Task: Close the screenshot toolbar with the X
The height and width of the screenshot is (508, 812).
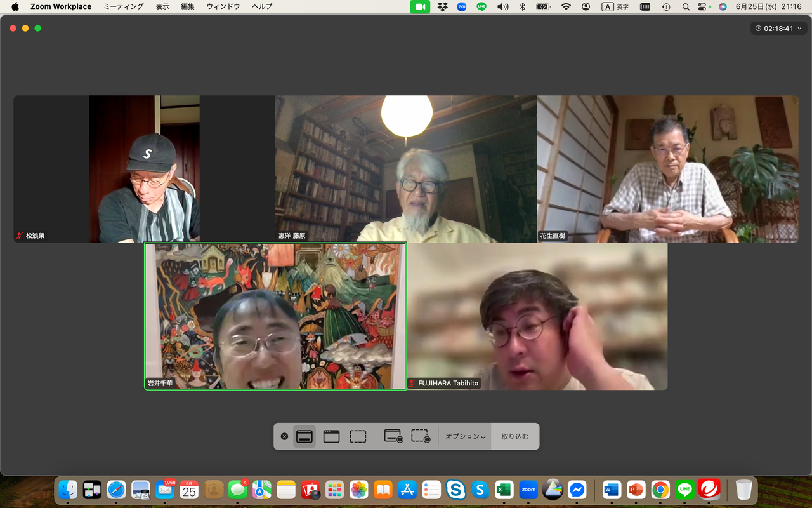Action: [284, 436]
